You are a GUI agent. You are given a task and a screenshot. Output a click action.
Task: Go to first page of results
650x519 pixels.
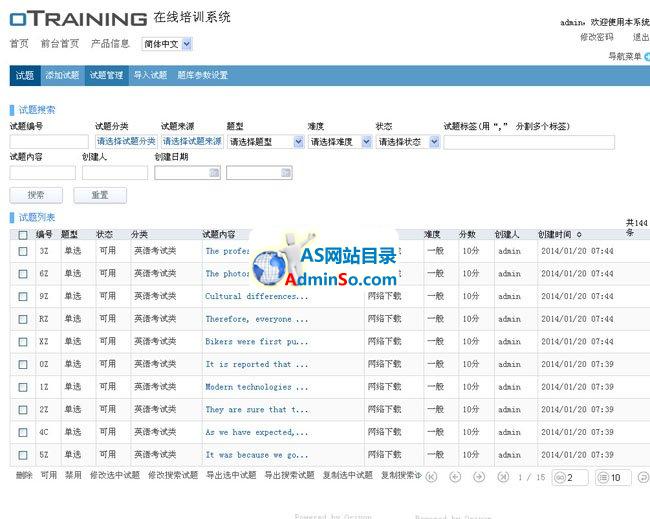pyautogui.click(x=432, y=477)
